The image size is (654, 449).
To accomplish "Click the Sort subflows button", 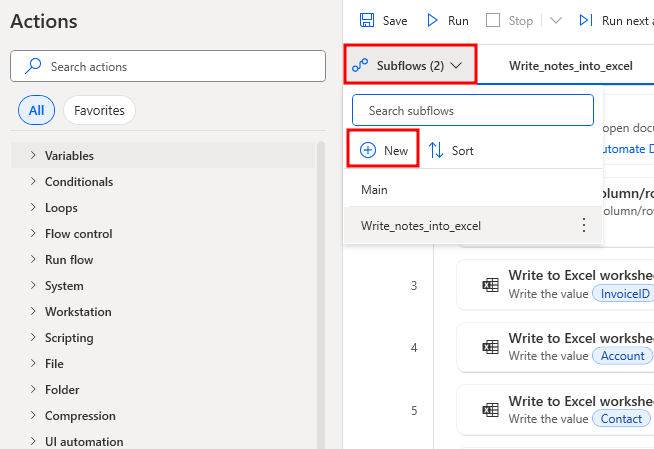I will (451, 150).
